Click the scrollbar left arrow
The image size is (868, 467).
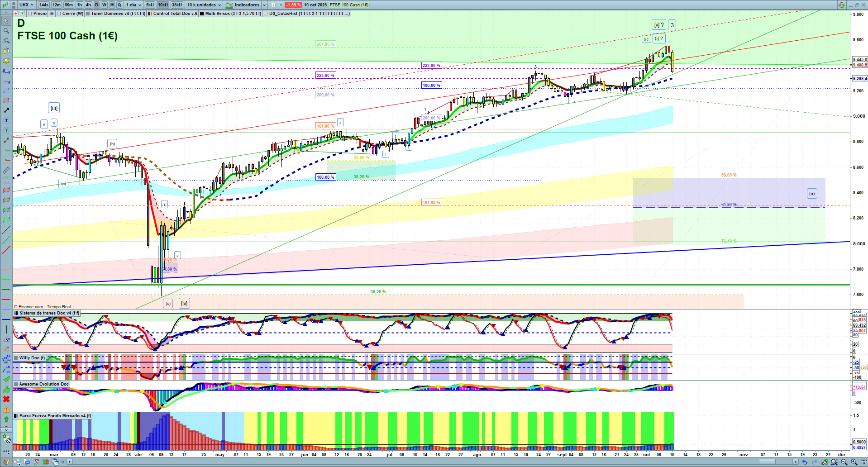(69, 462)
